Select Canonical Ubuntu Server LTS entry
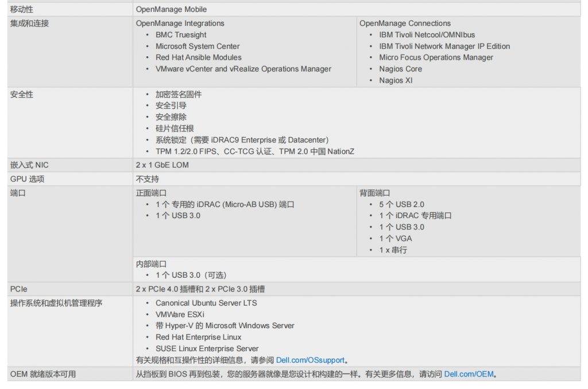Viewport: 588px width, 389px height. click(x=206, y=303)
